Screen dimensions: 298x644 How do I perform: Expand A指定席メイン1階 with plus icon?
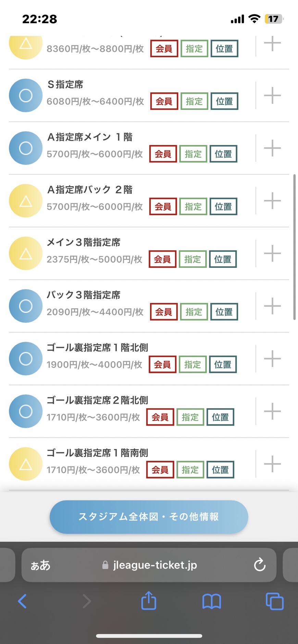tap(272, 148)
